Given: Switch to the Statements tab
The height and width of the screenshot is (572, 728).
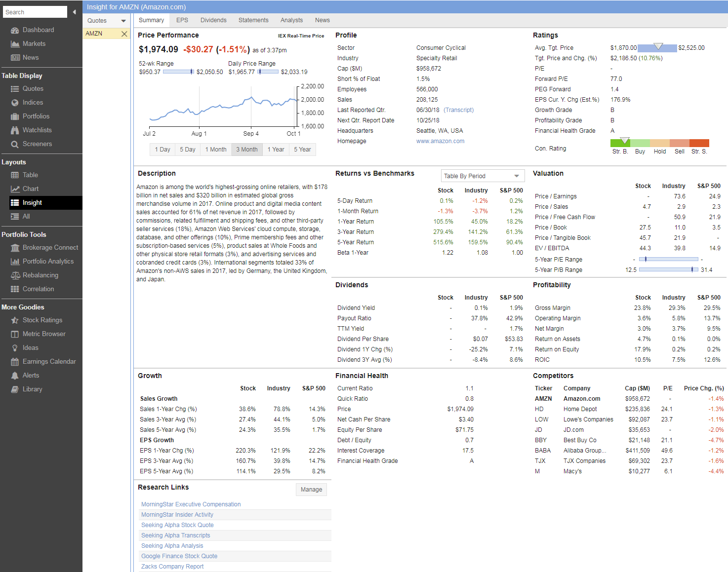Looking at the screenshot, I should 253,20.
